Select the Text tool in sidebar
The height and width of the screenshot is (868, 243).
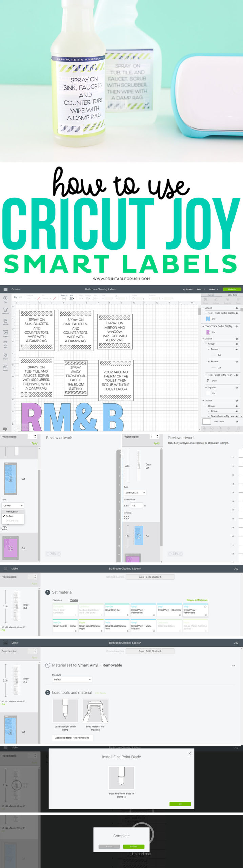pyautogui.click(x=5, y=345)
